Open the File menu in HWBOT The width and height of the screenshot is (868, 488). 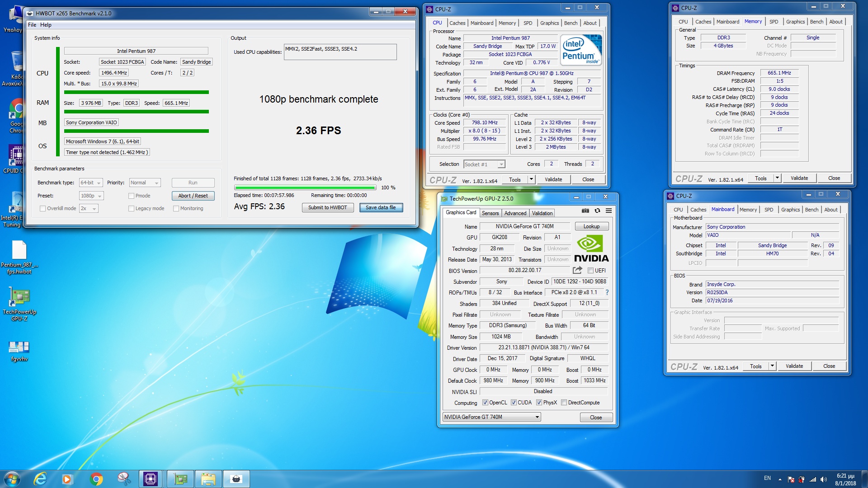32,25
